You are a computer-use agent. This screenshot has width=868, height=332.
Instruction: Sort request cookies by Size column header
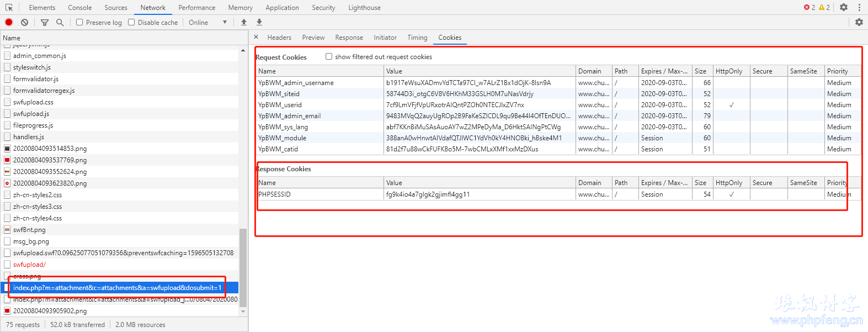pyautogui.click(x=702, y=71)
